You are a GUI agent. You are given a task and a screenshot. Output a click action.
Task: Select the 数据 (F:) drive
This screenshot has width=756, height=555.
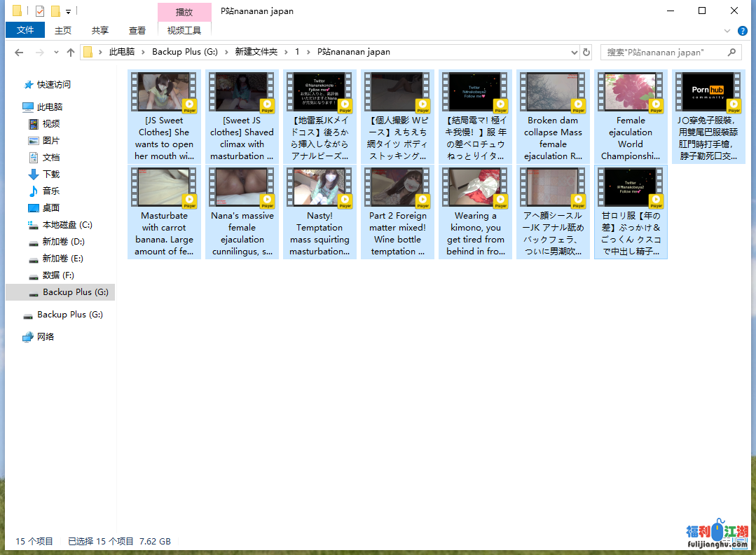click(57, 275)
